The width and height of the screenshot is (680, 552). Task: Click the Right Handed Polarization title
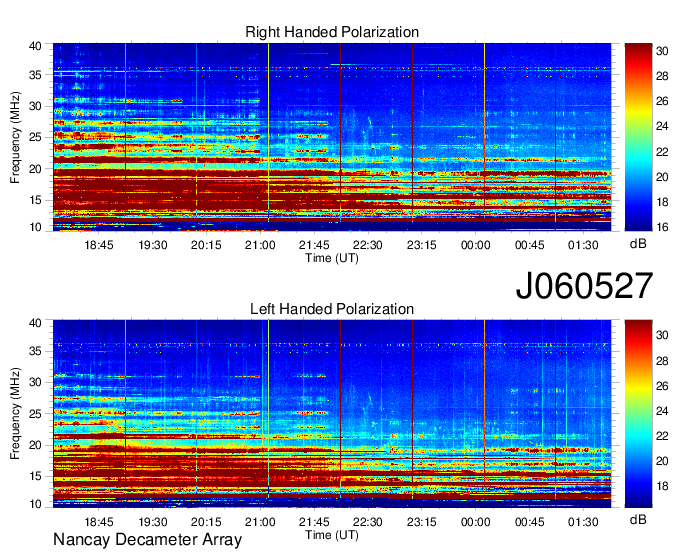(332, 32)
